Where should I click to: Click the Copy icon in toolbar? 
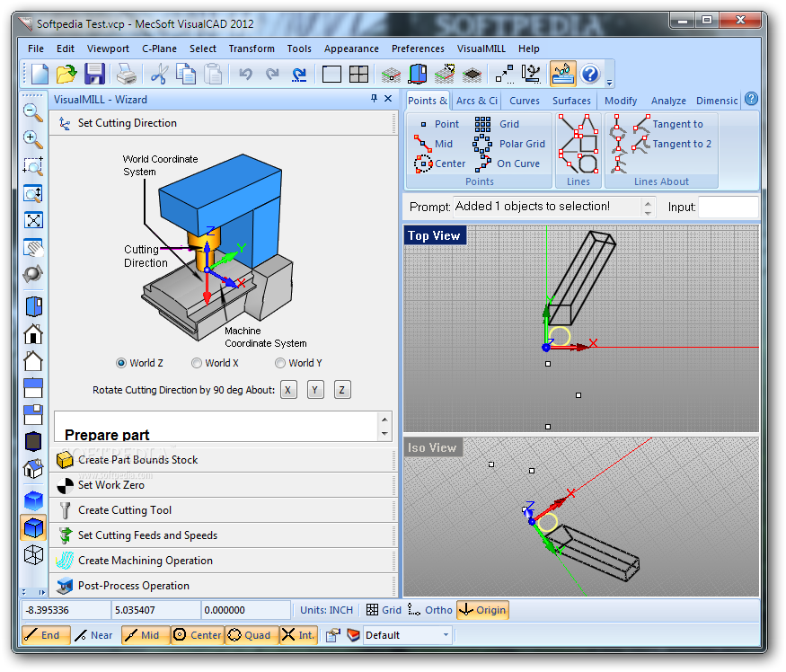[x=186, y=75]
